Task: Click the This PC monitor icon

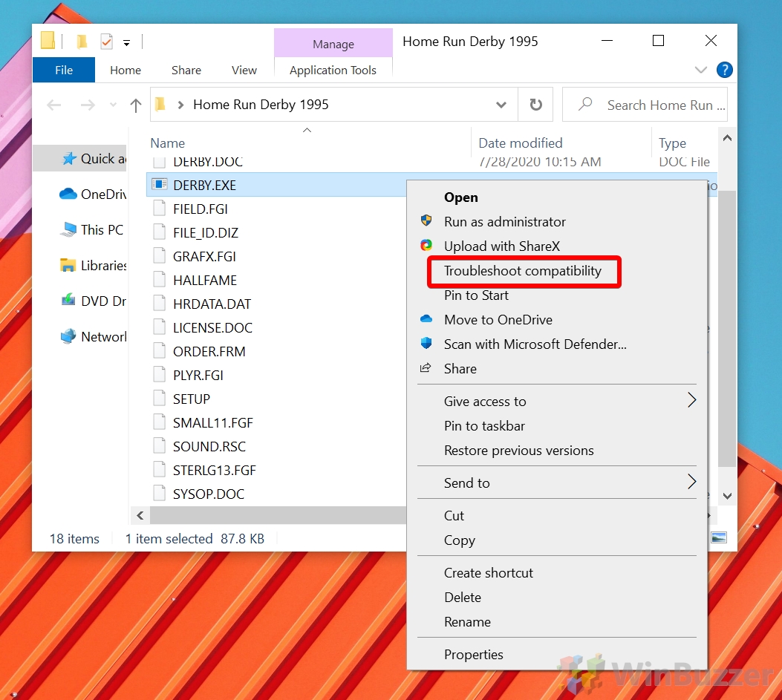Action: (x=68, y=230)
